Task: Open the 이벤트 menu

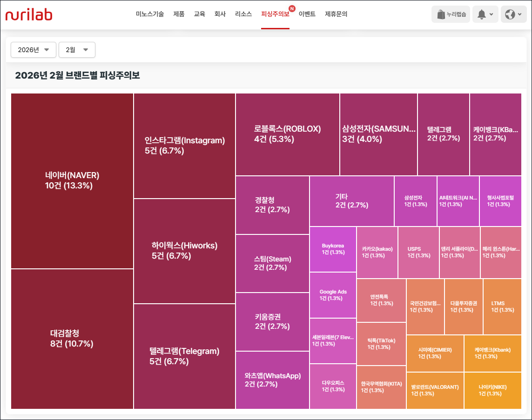Action: [x=307, y=14]
